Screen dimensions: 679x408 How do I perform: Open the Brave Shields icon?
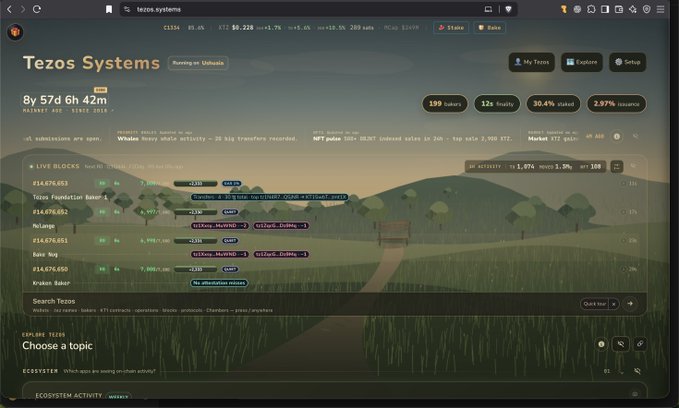pos(508,9)
